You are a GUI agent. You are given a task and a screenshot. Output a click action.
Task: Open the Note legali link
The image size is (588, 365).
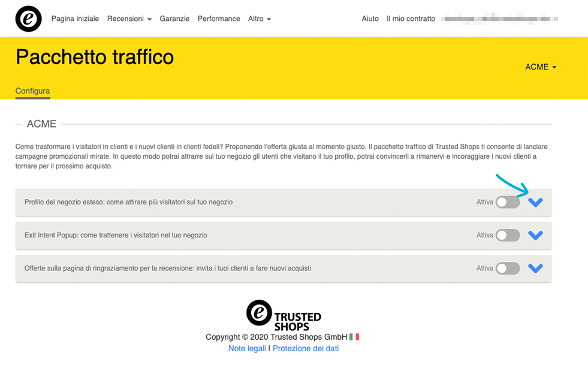[247, 348]
